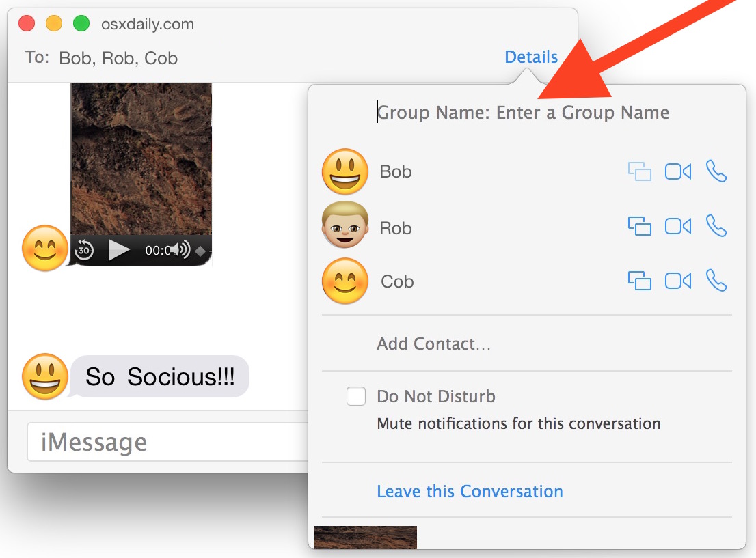
Task: Click the sender avatar beside the video message
Action: [45, 248]
